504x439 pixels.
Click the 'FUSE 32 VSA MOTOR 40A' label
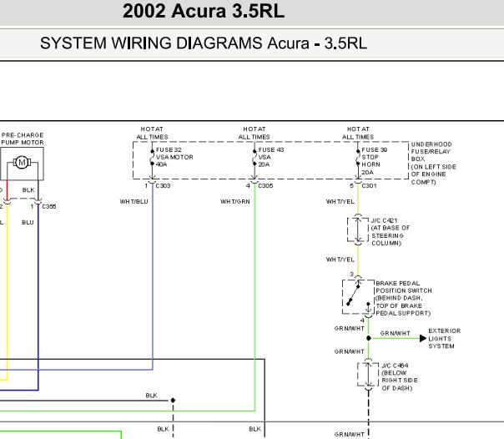pos(174,157)
